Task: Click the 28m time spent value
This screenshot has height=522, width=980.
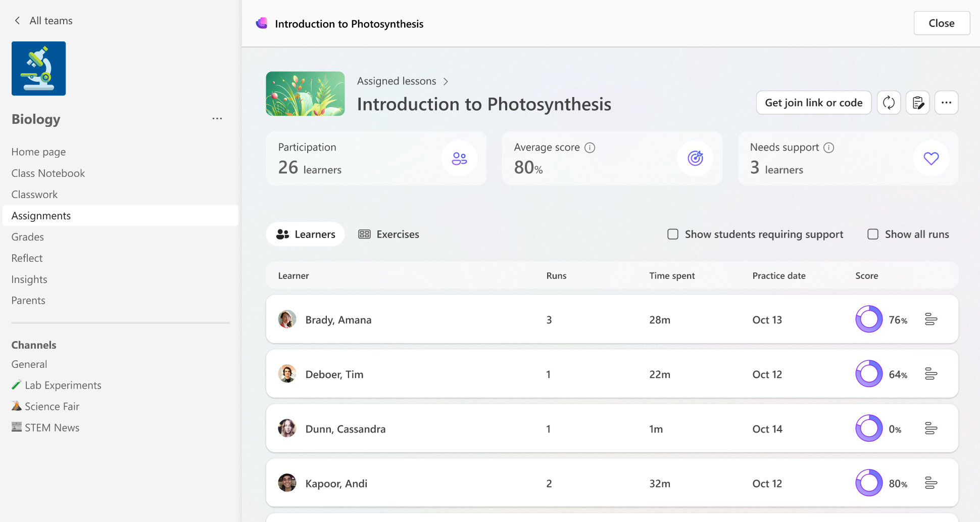Action: pyautogui.click(x=660, y=320)
